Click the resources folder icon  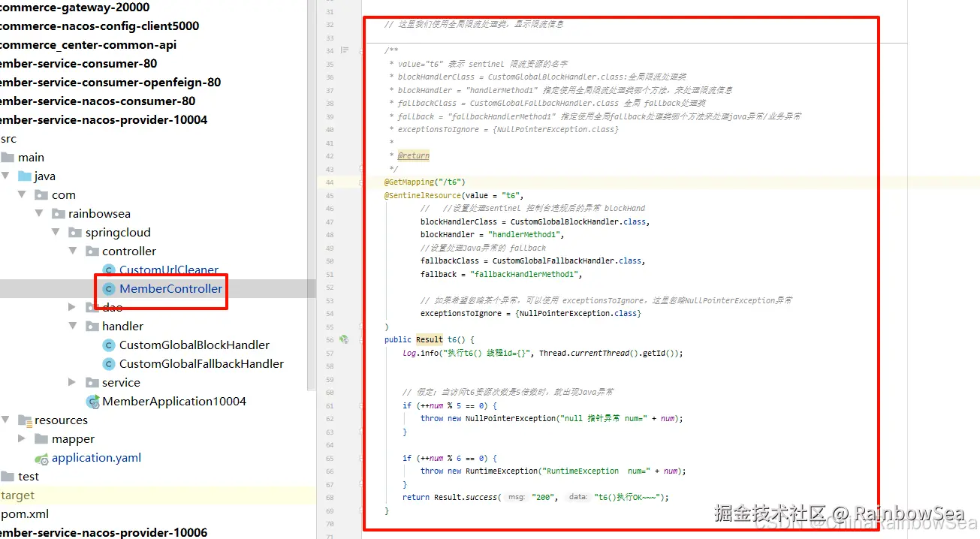click(24, 420)
